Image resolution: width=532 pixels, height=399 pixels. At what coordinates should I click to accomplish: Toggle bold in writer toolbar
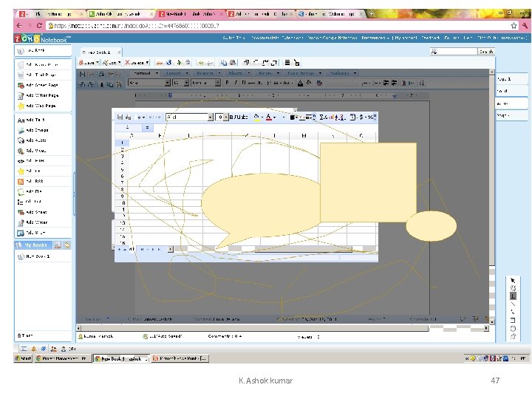coord(227,83)
